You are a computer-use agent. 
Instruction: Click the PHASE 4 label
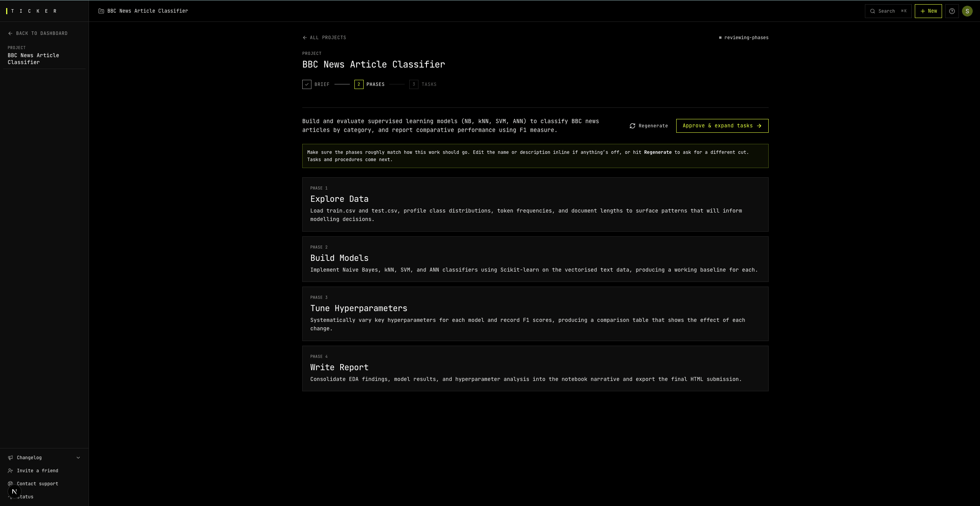click(319, 356)
